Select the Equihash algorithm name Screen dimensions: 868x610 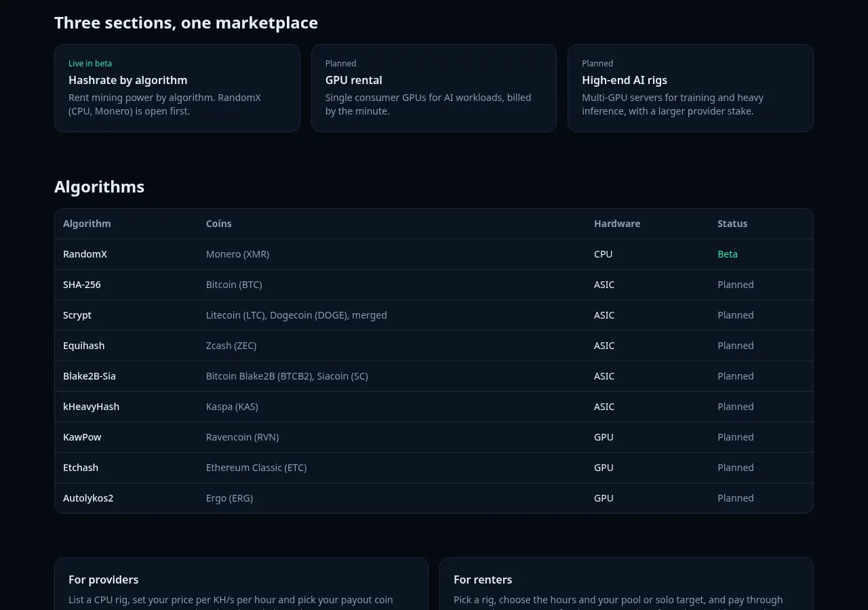pyautogui.click(x=84, y=346)
